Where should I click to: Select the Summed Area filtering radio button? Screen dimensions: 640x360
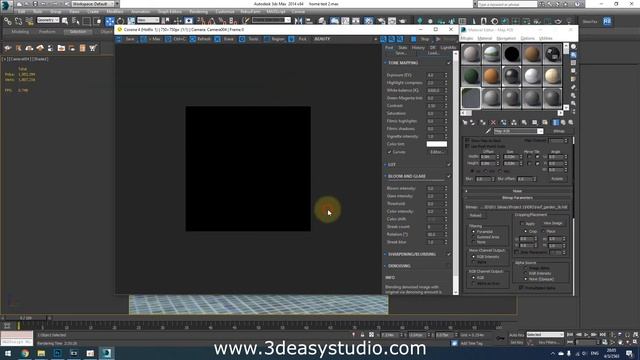tap(474, 237)
